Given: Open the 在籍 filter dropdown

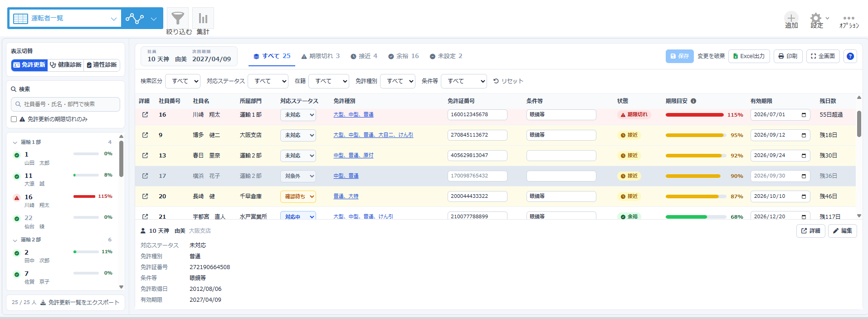Looking at the screenshot, I should [329, 81].
